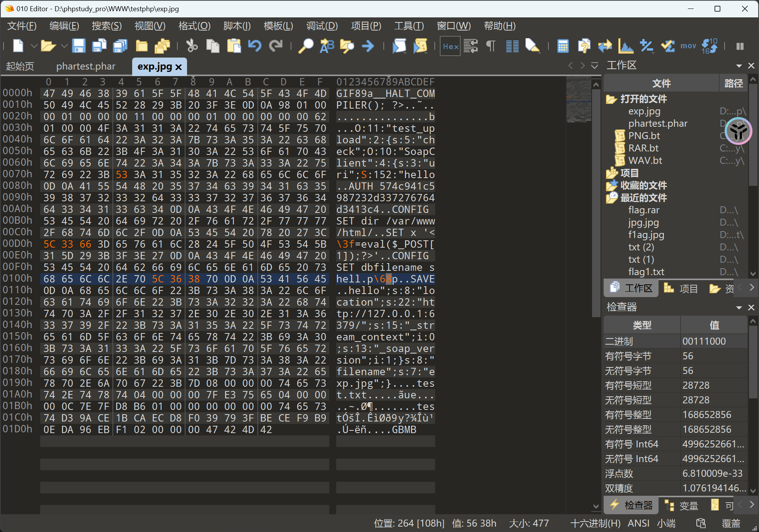Select the 项目 workspace tab
This screenshot has height=532, width=759.
tap(682, 288)
